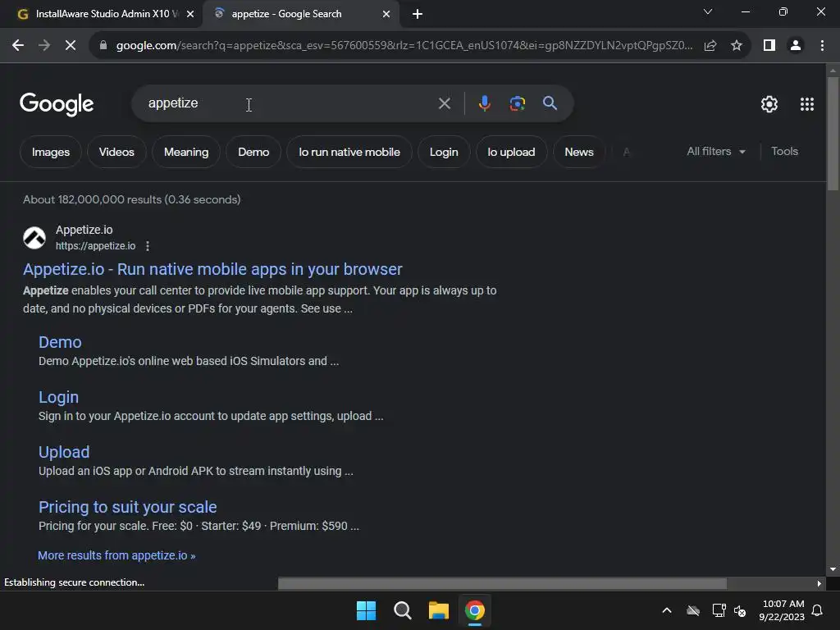The image size is (840, 630).
Task: Close the appetize Google Search tab
Action: (x=386, y=14)
